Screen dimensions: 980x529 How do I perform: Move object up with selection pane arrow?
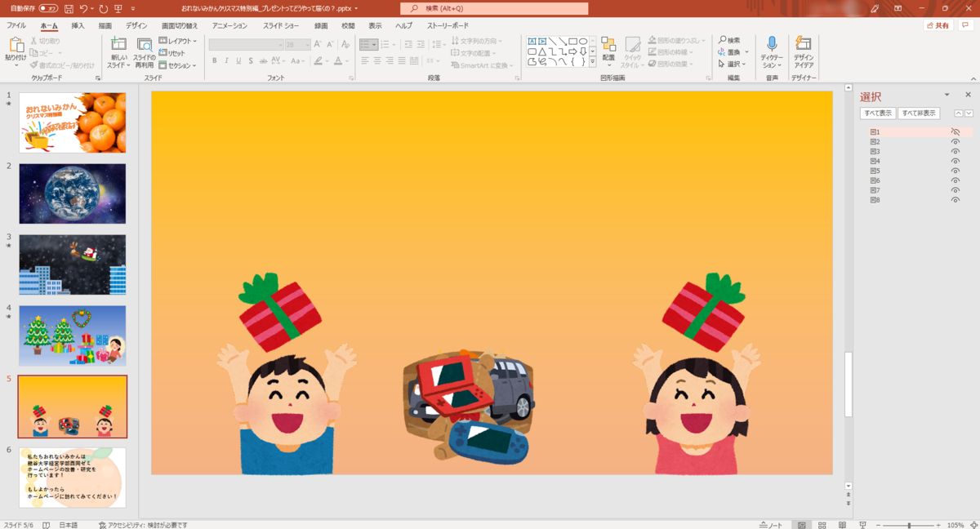click(959, 113)
